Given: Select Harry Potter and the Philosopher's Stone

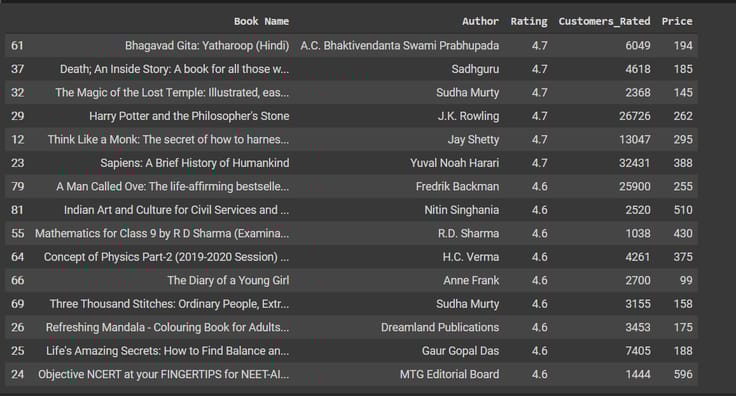Looking at the screenshot, I should 189,116.
